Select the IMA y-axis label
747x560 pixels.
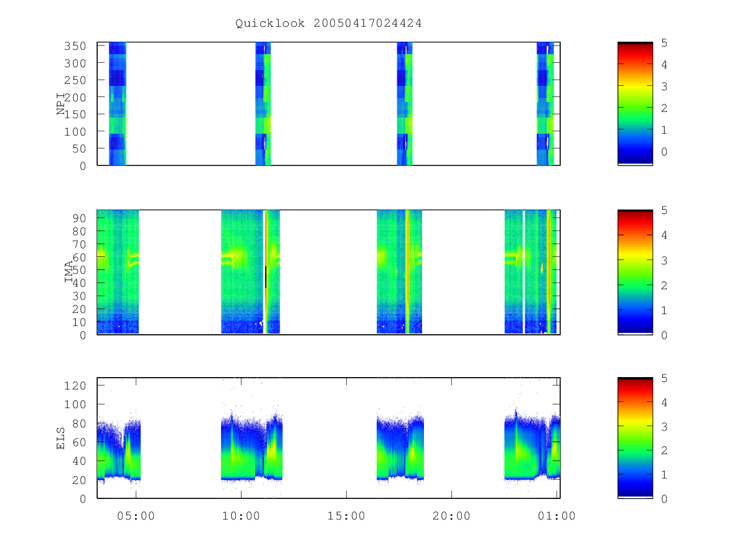coord(68,273)
